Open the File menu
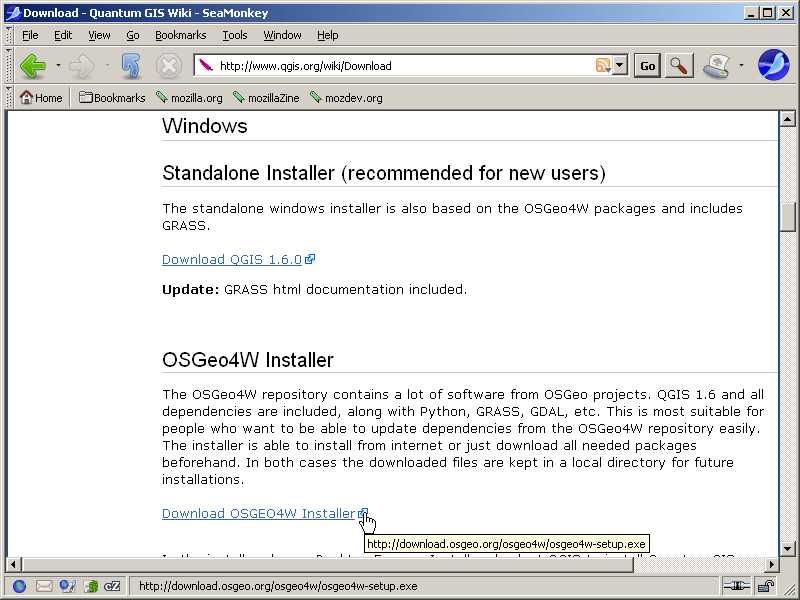 point(30,35)
